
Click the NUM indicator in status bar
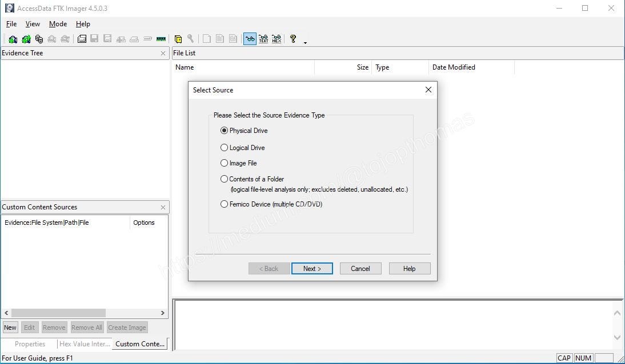point(583,358)
